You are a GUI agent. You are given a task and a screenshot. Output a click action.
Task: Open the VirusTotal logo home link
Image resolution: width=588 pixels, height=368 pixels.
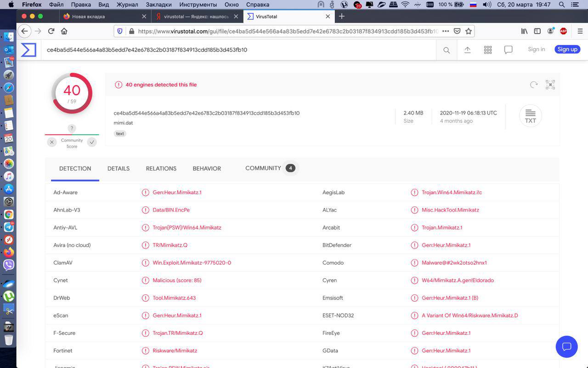point(28,50)
